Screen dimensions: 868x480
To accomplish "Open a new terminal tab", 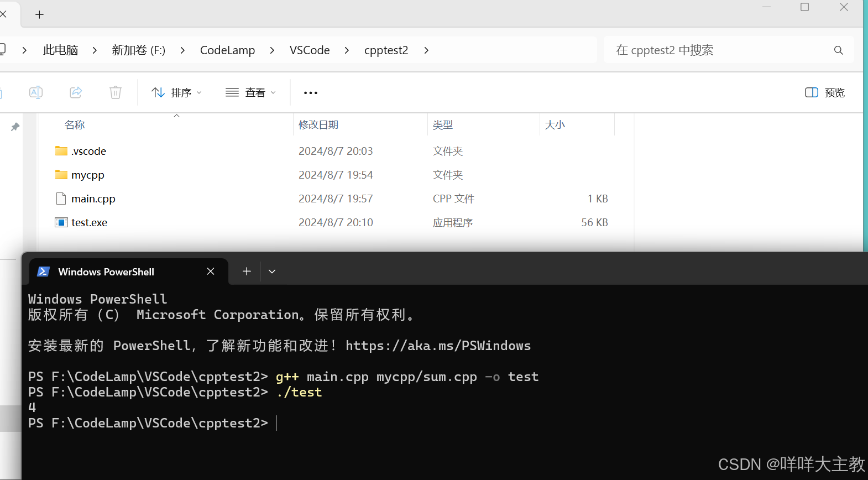I will pos(247,271).
